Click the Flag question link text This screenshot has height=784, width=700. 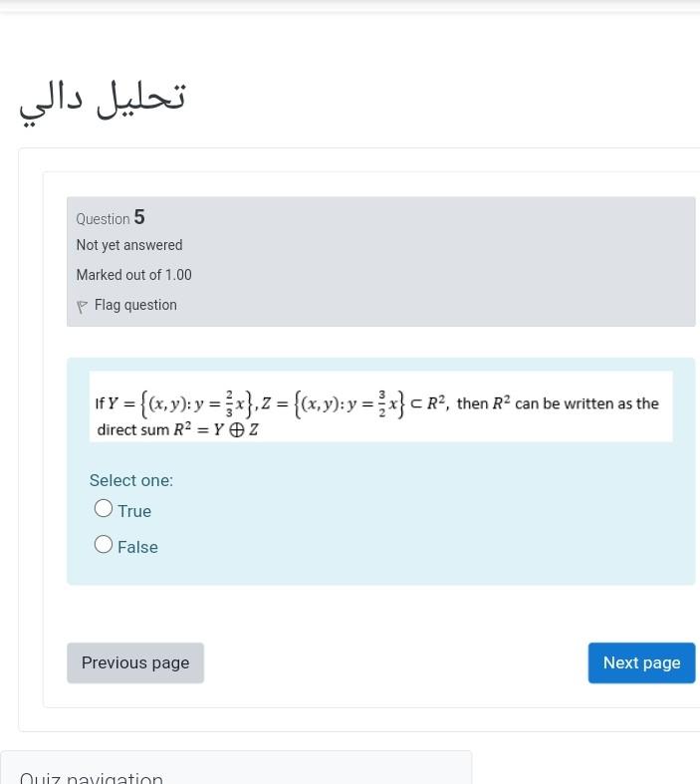135,305
